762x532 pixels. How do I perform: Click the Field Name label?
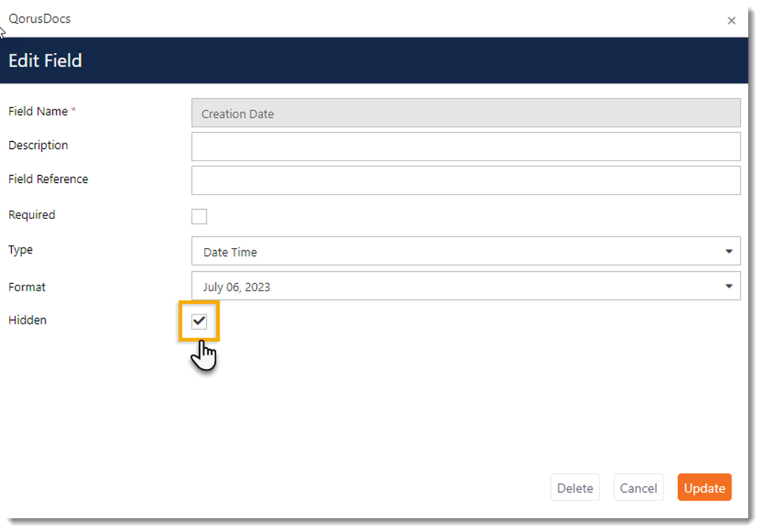[x=38, y=111]
